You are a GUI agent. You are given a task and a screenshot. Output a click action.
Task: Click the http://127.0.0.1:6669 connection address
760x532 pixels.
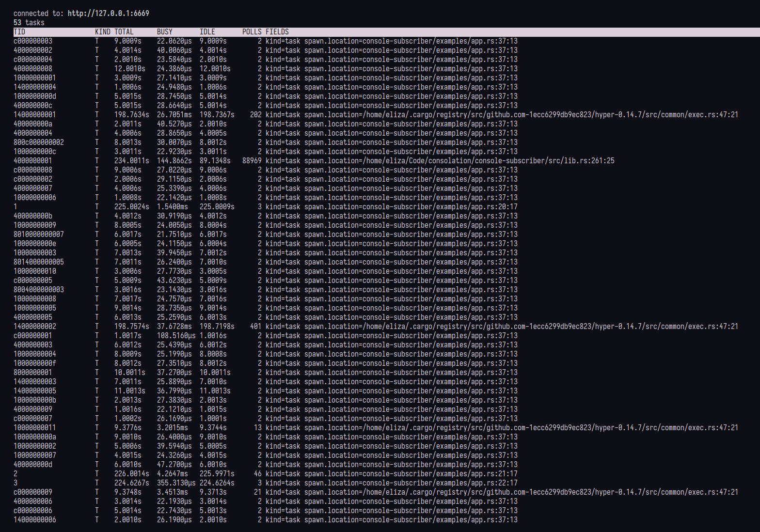pos(109,14)
